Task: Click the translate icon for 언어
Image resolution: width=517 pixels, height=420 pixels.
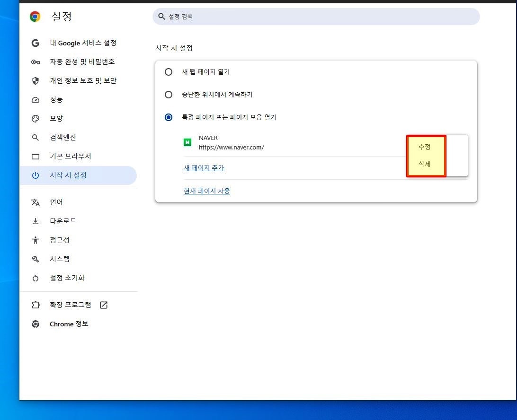Action: pyautogui.click(x=36, y=202)
